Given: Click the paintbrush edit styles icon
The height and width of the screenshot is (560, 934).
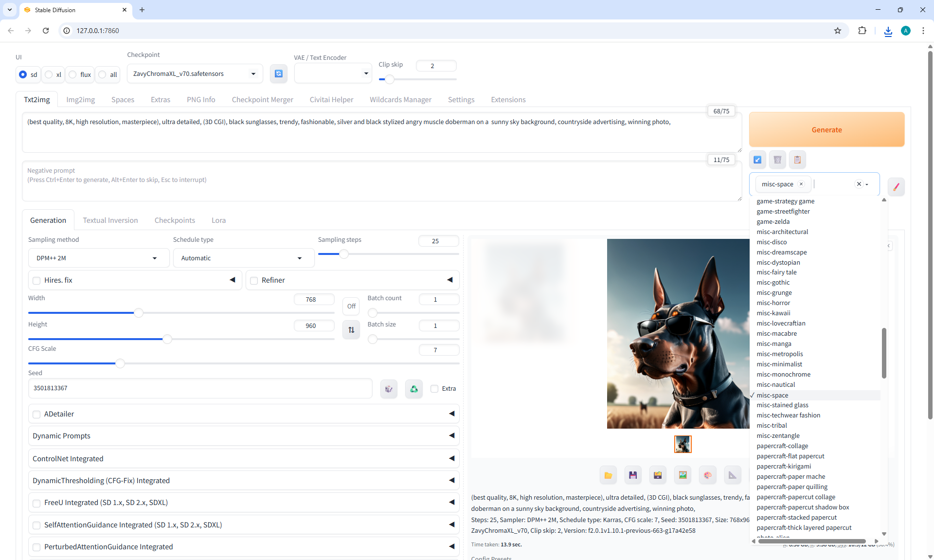Looking at the screenshot, I should (x=896, y=186).
